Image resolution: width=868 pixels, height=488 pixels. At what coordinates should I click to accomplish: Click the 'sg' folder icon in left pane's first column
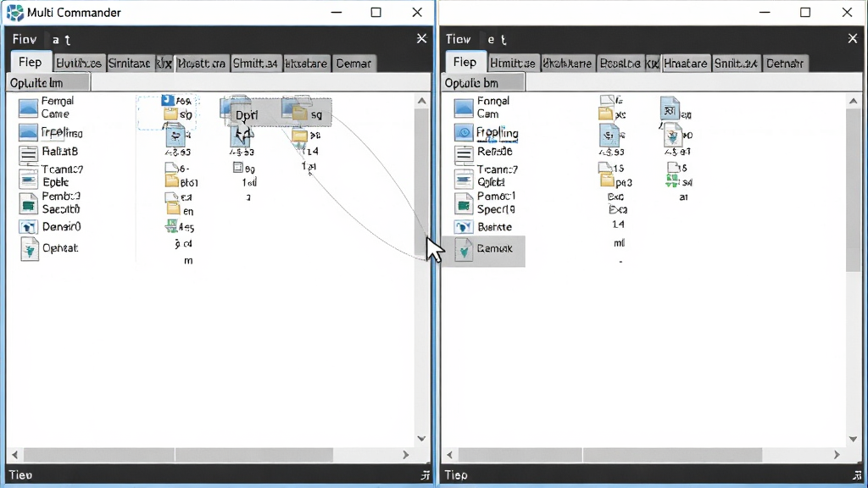tap(170, 114)
